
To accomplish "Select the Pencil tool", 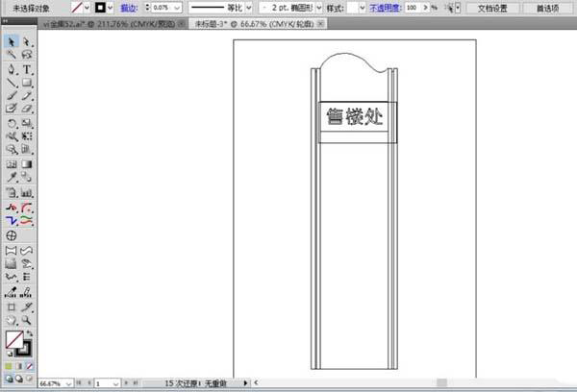I will [27, 96].
